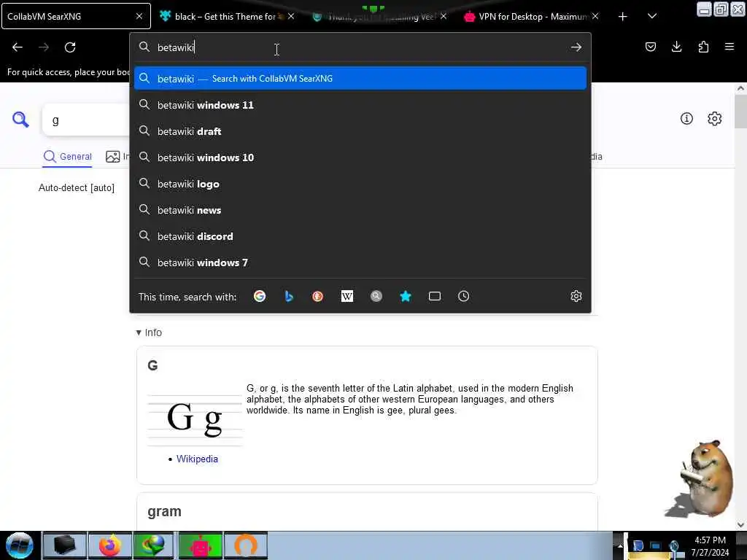This screenshot has width=747, height=560.
Task: Close the black theme tab
Action: [291, 17]
